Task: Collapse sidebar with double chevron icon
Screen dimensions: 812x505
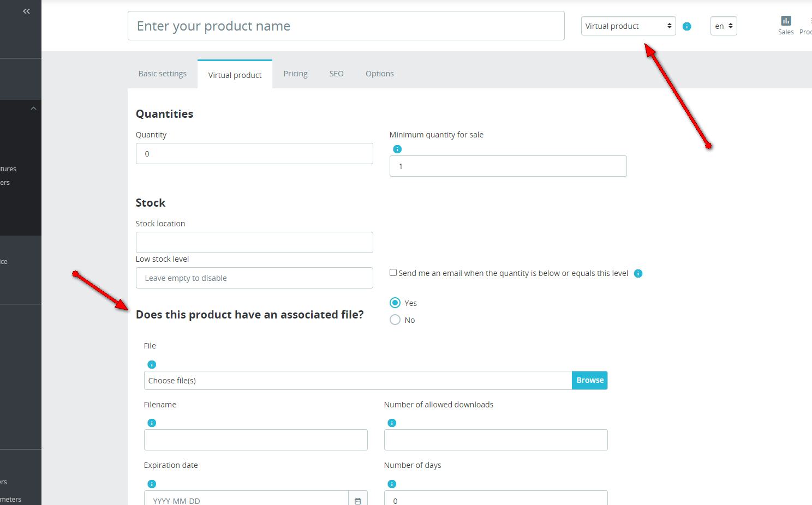Action: coord(26,11)
